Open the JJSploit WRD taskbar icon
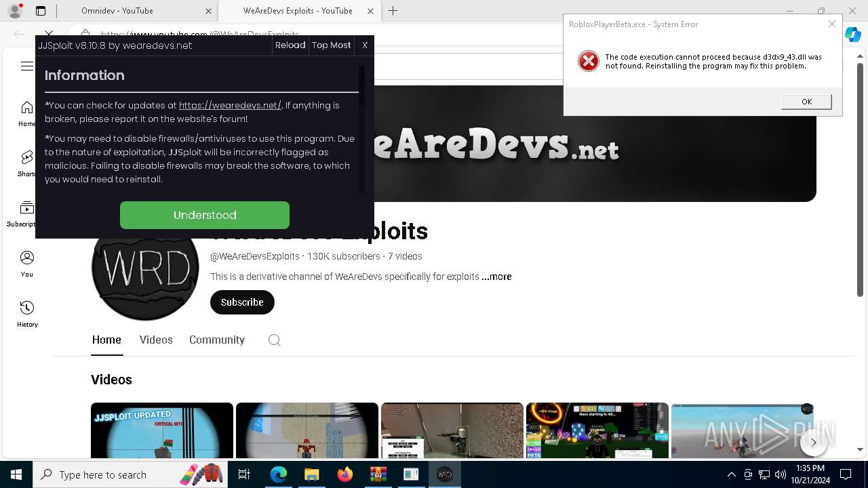 (x=445, y=474)
